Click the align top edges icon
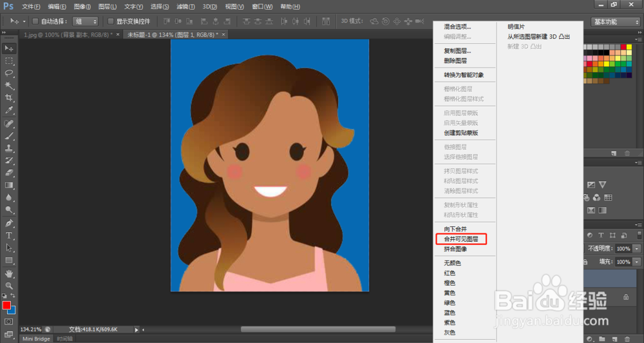The height and width of the screenshot is (343, 644). (166, 21)
